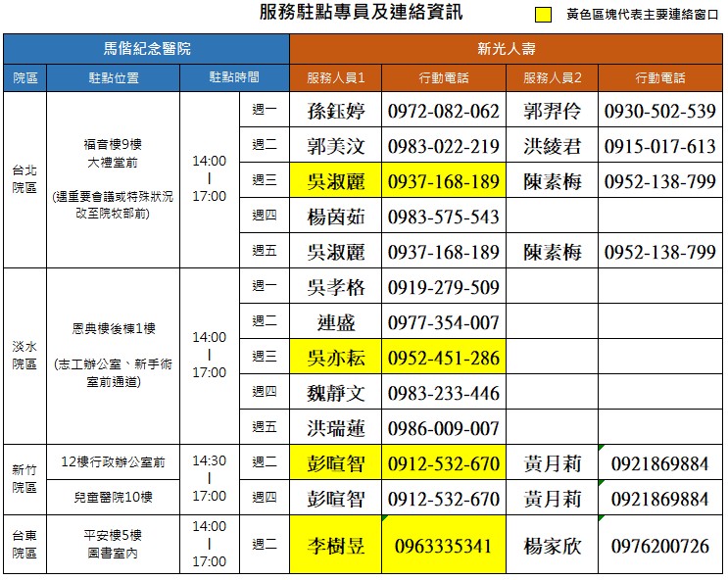This screenshot has width=728, height=580.
Task: Click location 平安樓5樓 圖書室內
Action: click(114, 545)
